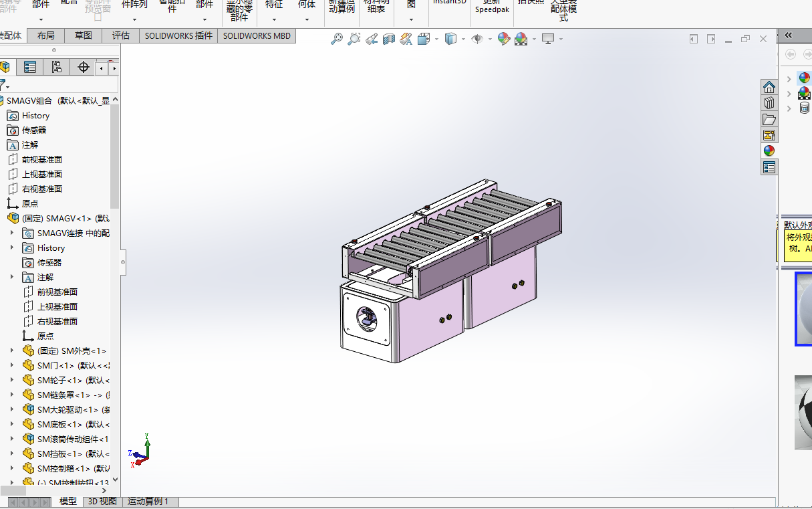The width and height of the screenshot is (812, 509).
Task: Click the Edit Appearance color ball icon
Action: [504, 39]
